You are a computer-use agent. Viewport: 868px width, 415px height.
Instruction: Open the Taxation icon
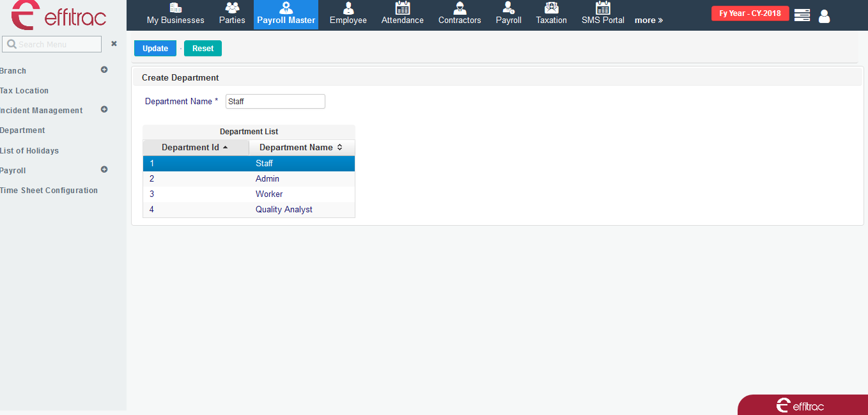tap(551, 8)
